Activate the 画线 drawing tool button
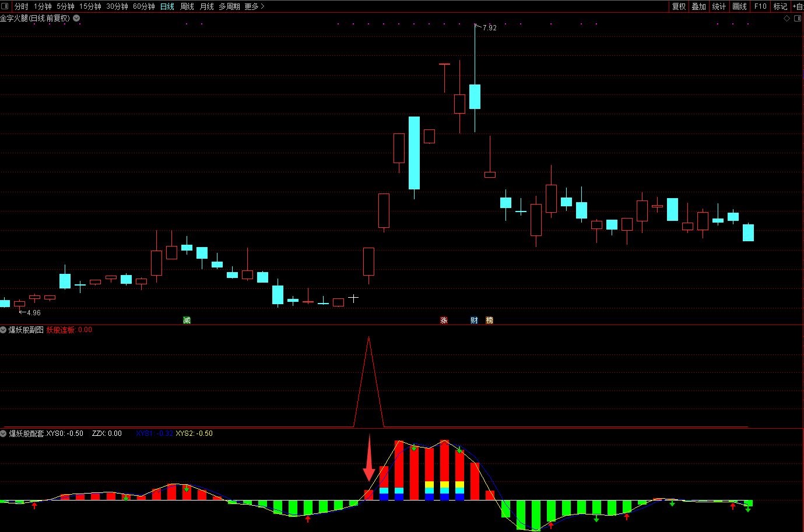804x532 pixels. coord(739,6)
